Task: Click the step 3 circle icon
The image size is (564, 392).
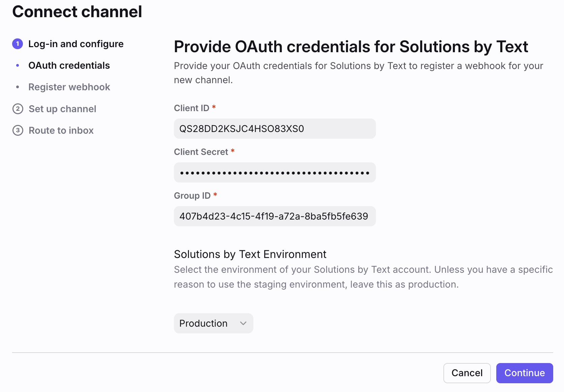Action: coord(18,130)
